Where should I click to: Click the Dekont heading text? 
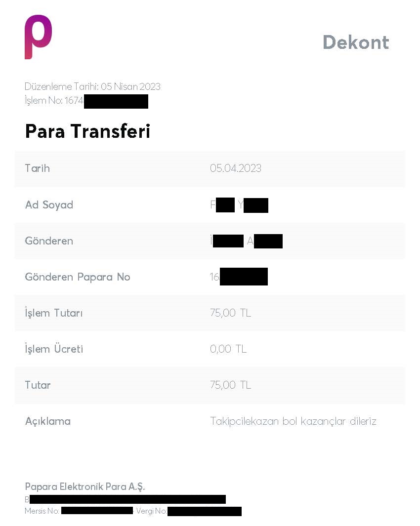pos(356,42)
